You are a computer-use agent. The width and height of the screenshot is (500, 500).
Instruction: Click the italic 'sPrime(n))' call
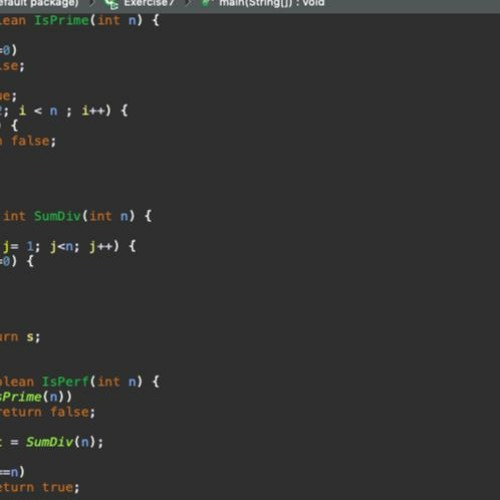[36, 397]
